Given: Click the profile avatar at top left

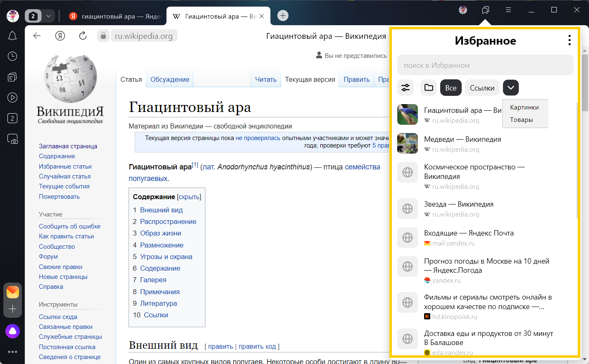Looking at the screenshot, I should tap(13, 16).
